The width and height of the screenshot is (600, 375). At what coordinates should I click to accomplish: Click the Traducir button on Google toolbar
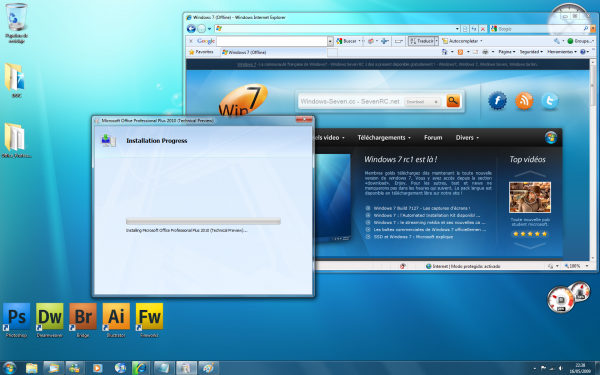tap(421, 41)
